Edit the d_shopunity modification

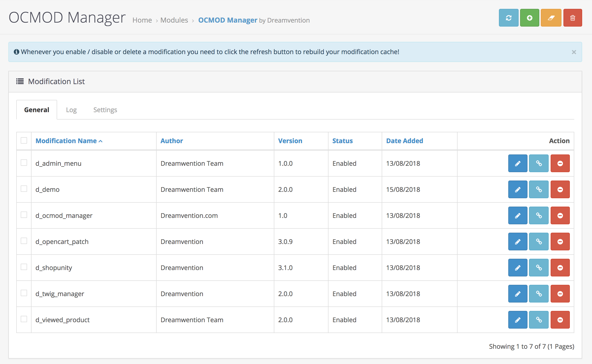[518, 268]
